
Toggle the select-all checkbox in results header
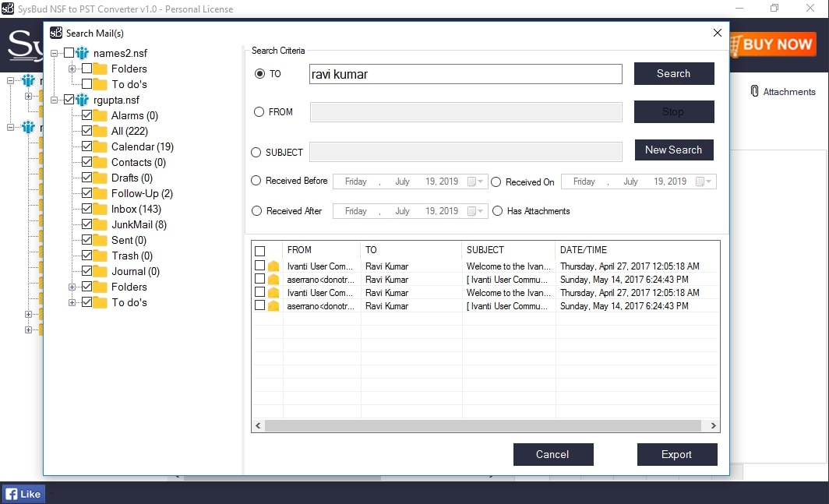pyautogui.click(x=260, y=251)
